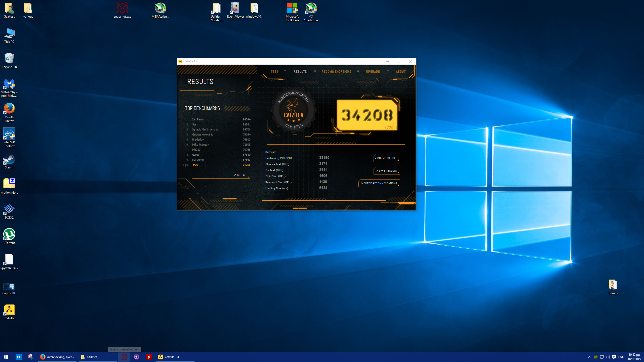The height and width of the screenshot is (362, 644).
Task: Click the Loading Time value 6134
Action: point(323,188)
